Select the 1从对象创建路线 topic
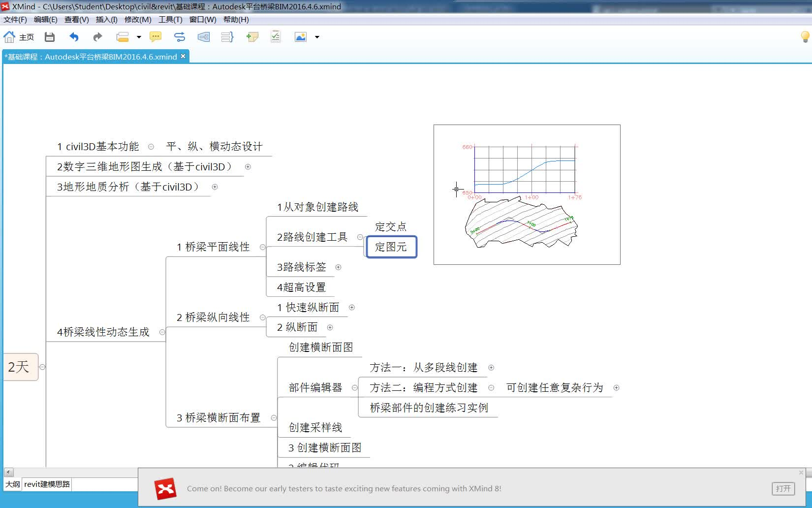 click(317, 207)
